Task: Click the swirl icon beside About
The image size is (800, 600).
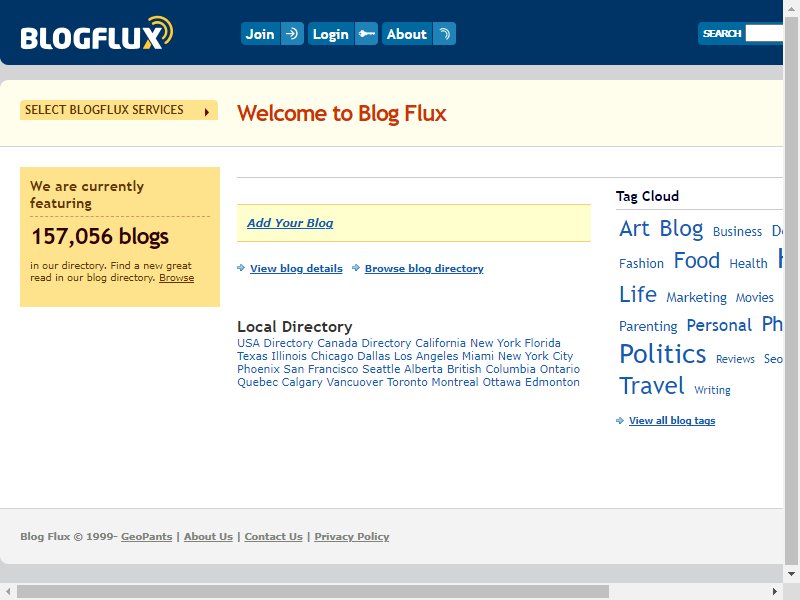Action: coord(444,34)
